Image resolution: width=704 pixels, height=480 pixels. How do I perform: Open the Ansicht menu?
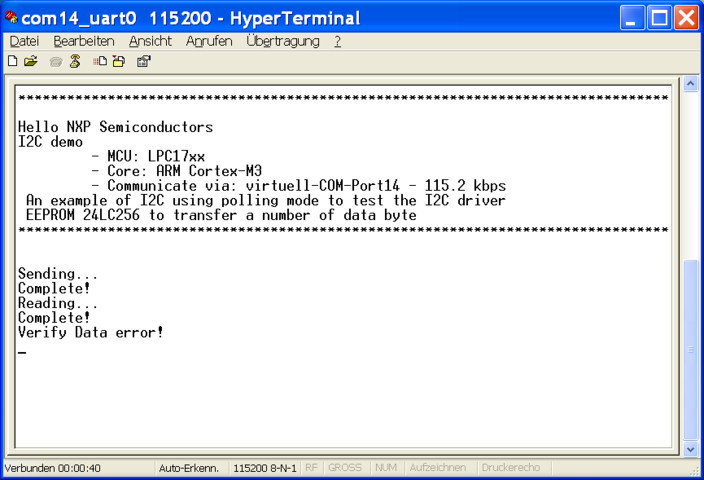[x=150, y=41]
